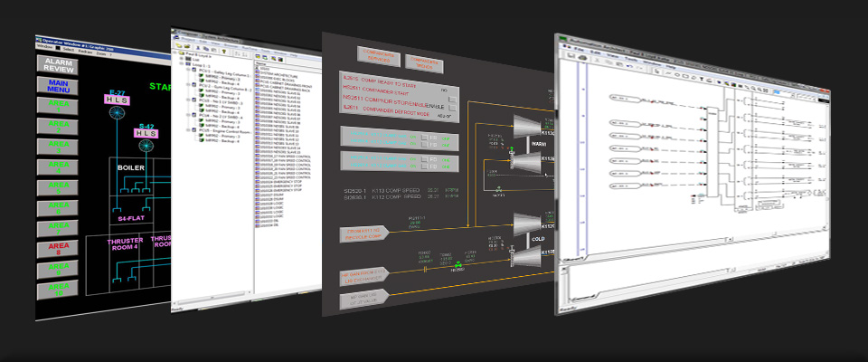The width and height of the screenshot is (868, 362).
Task: Click the S-42 HLS indicator box
Action: click(146, 133)
